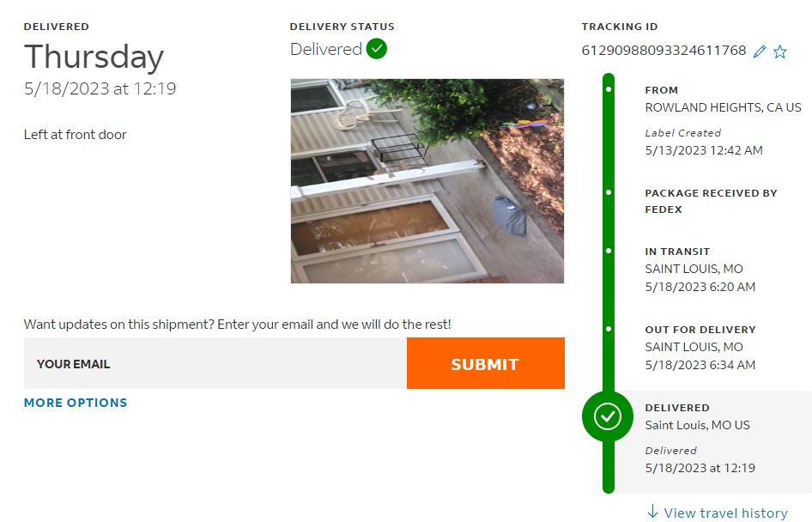Image resolution: width=812 pixels, height=522 pixels.
Task: Click the Label Created 5/13/2023 timestamp
Action: [x=703, y=150]
